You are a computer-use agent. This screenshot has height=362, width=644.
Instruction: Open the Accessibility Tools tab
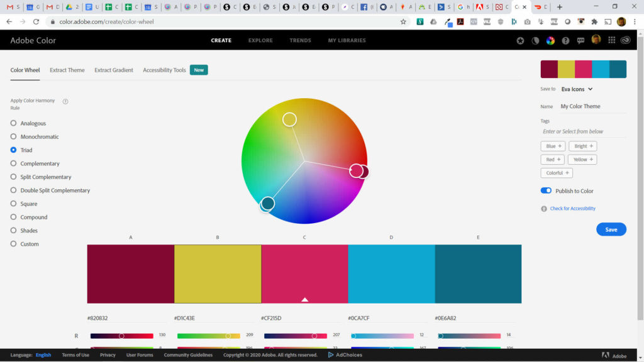[164, 70]
